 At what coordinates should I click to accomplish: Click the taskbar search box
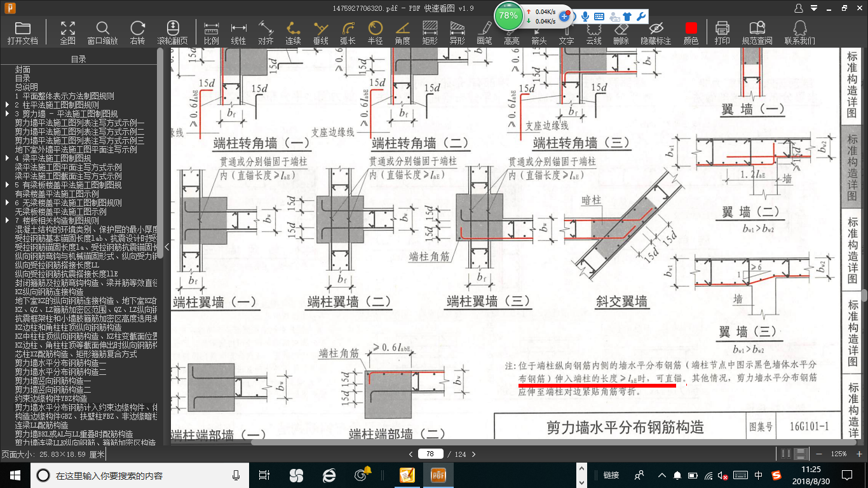click(x=140, y=475)
